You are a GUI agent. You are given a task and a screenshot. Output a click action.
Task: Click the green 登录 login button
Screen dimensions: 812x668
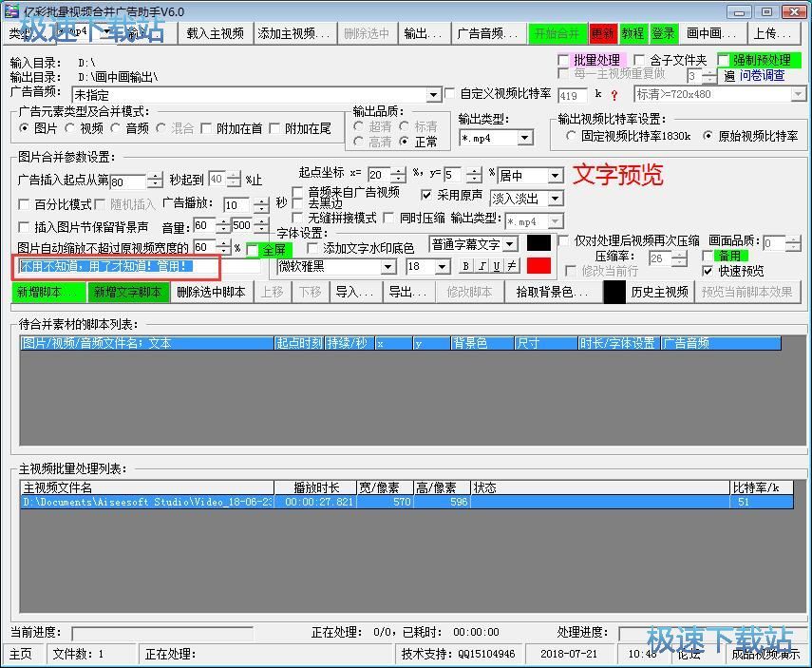click(x=663, y=33)
